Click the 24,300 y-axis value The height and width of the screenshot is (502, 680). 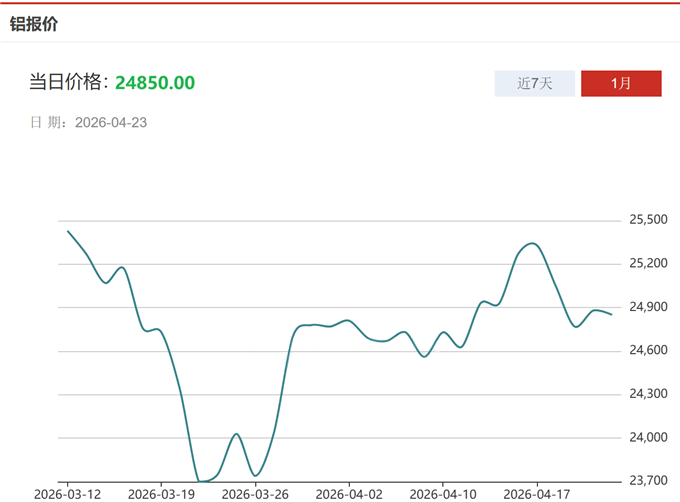click(648, 394)
